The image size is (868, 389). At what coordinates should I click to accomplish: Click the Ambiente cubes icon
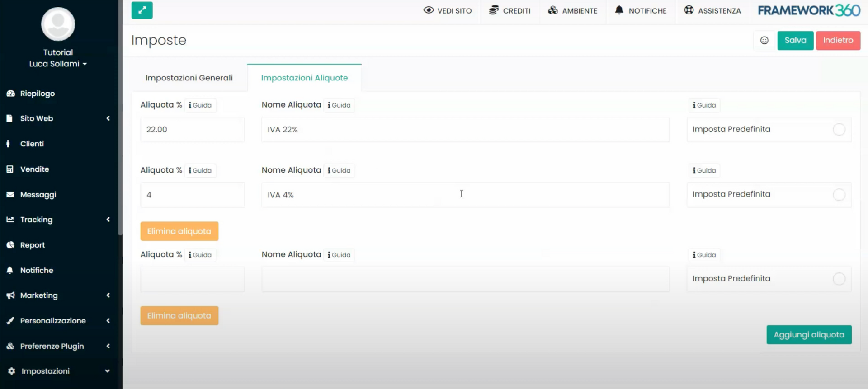point(552,10)
